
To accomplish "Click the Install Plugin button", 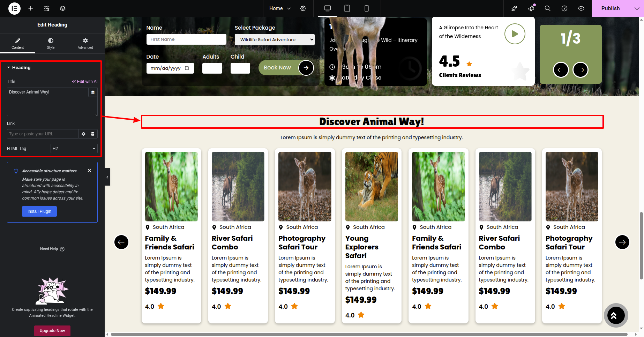I will [39, 211].
